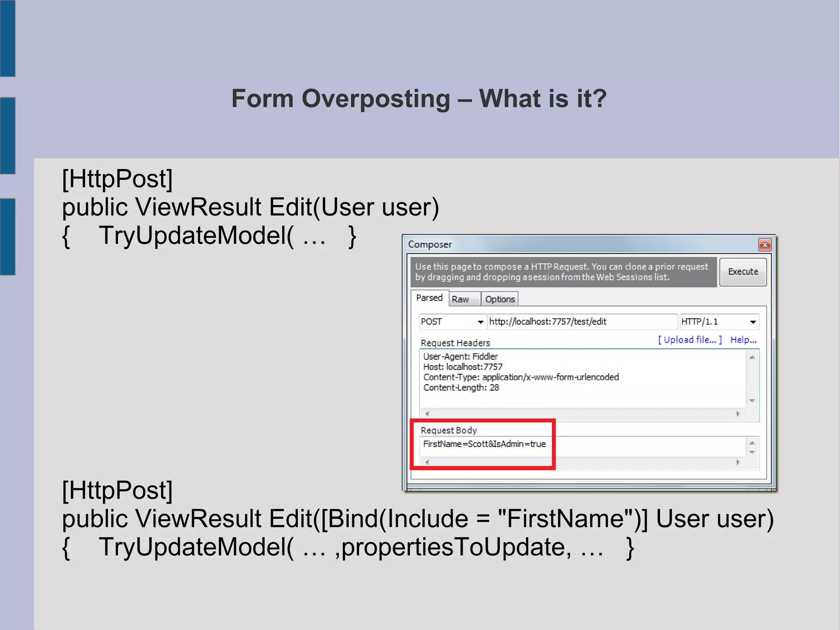Click the Upload file link
Viewport: 840px width, 630px height.
click(690, 340)
